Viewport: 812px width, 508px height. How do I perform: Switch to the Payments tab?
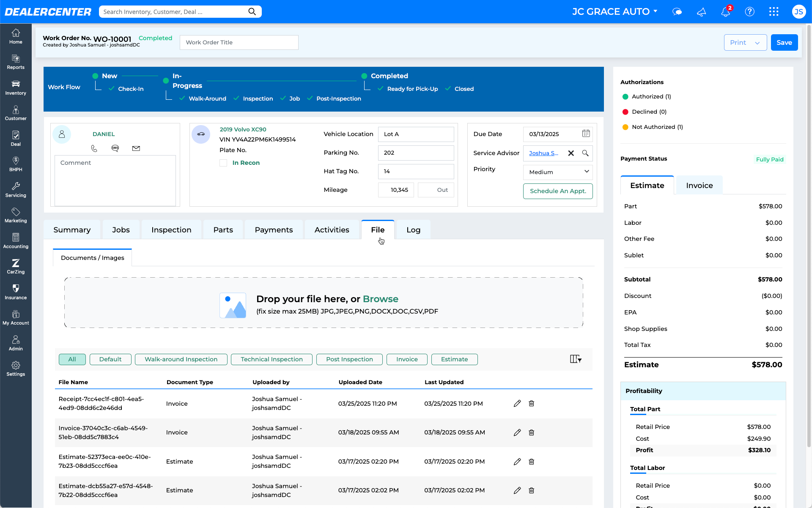tap(274, 229)
